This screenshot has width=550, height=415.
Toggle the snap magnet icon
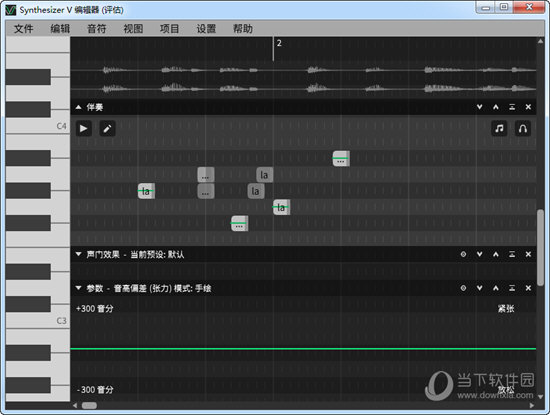pos(523,128)
